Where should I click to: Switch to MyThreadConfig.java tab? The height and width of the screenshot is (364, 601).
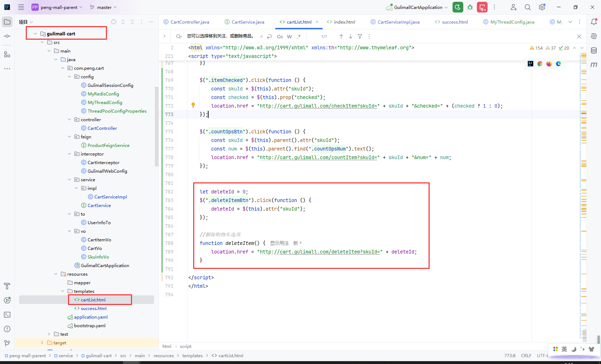[509, 22]
